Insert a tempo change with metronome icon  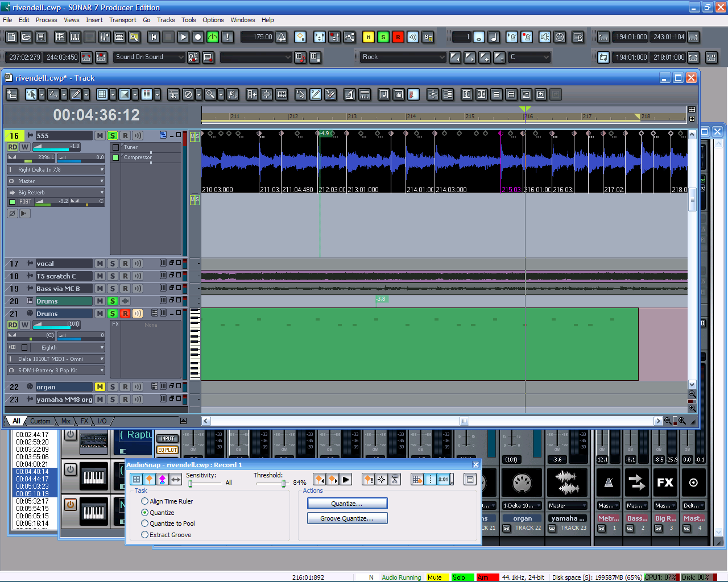coord(282,37)
